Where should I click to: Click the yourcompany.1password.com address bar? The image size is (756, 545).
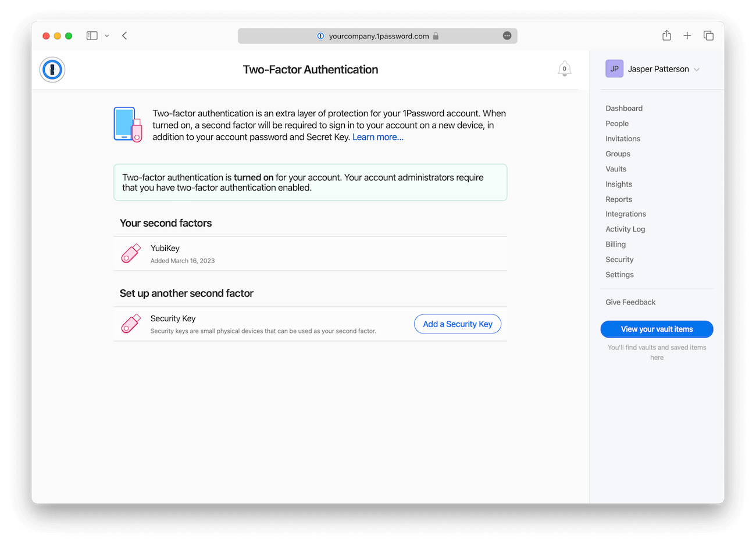378,35
